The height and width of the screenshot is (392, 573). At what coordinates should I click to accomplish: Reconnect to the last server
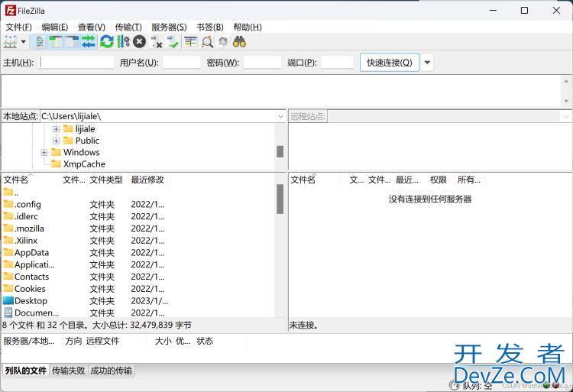173,42
